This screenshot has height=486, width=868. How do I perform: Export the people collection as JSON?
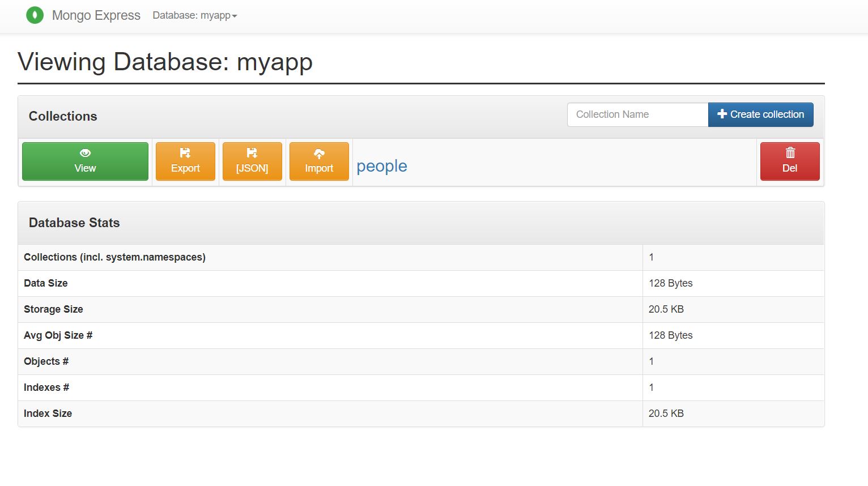pos(252,161)
